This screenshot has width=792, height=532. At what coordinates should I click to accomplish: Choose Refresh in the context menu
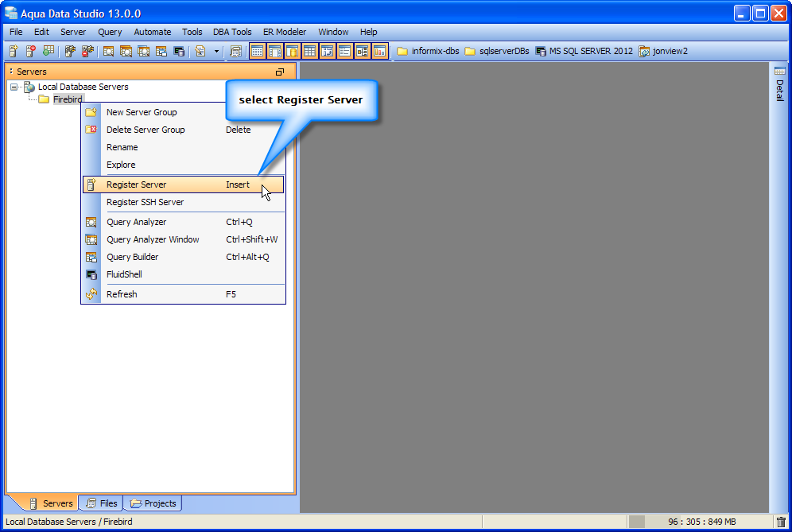(183, 294)
